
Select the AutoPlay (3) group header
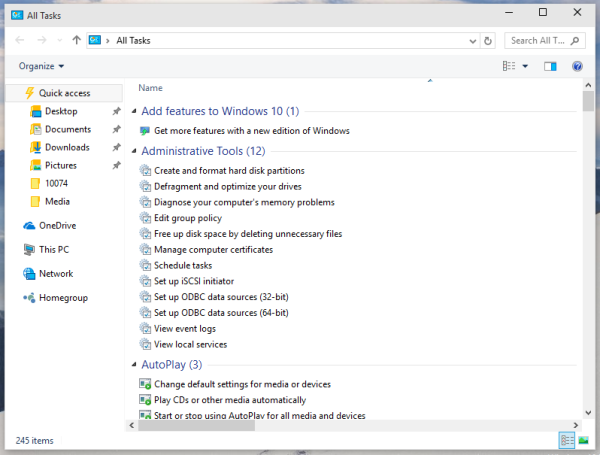pos(172,365)
